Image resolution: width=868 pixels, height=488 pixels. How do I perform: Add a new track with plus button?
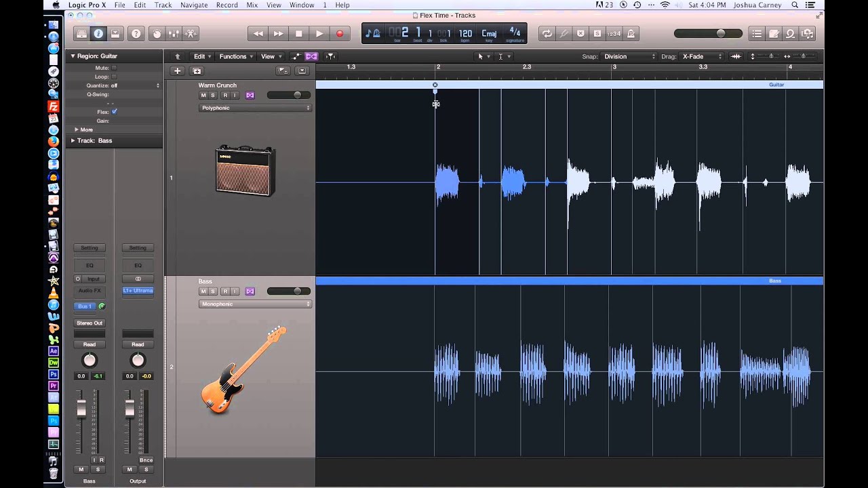click(178, 70)
